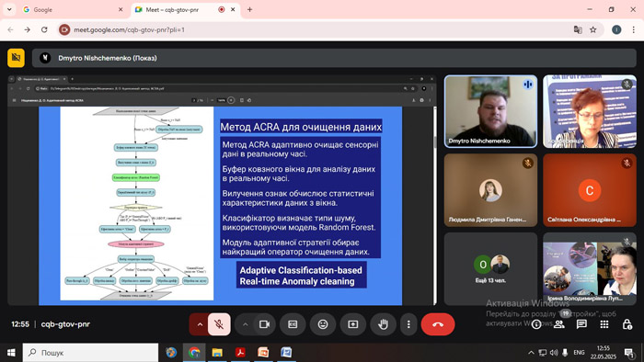Viewport: 644px width, 362px height.
Task: Open the present screen button
Action: coord(352,324)
